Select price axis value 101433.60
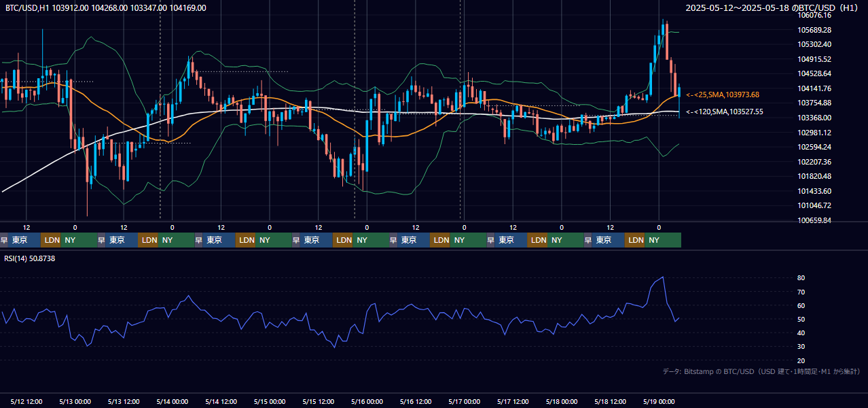 pyautogui.click(x=815, y=191)
